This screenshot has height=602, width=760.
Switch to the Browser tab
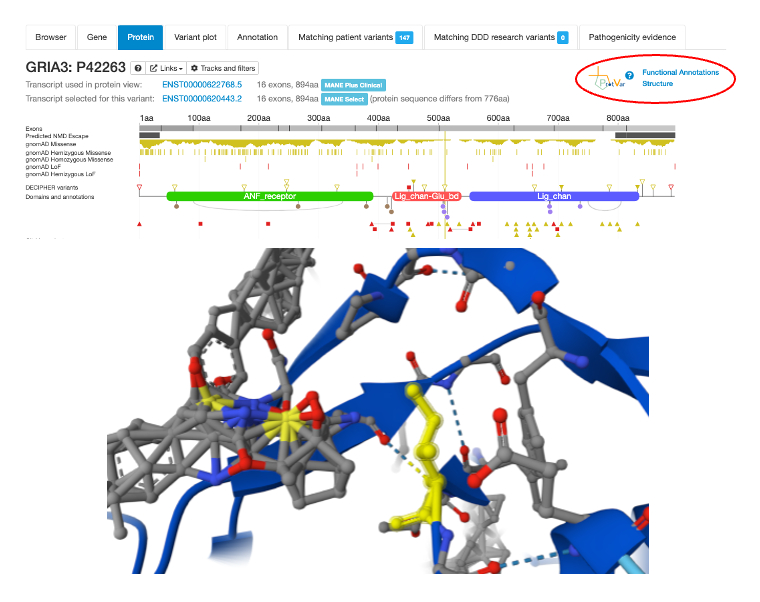point(51,38)
